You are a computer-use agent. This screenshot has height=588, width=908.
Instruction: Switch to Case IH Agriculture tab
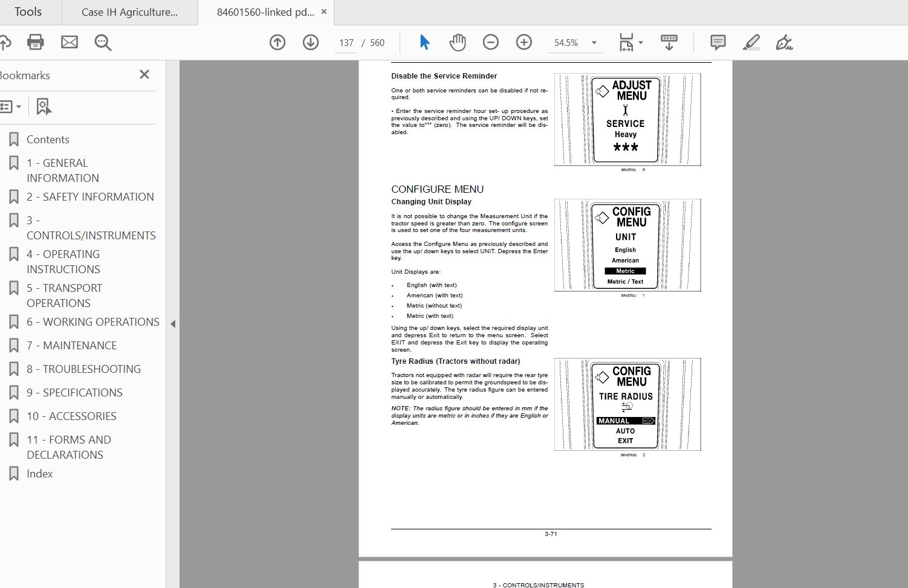click(x=129, y=12)
